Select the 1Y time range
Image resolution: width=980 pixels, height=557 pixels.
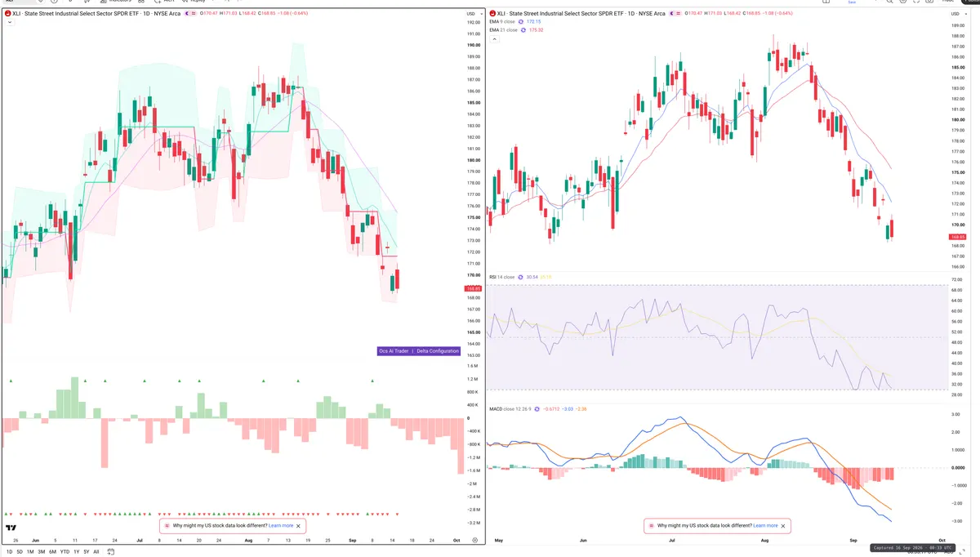click(76, 551)
